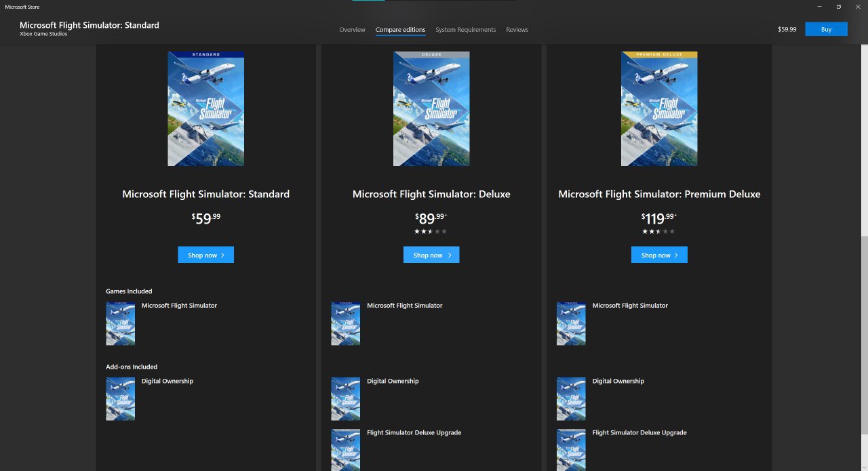Open the Overview tab
The image size is (868, 471).
(x=352, y=30)
